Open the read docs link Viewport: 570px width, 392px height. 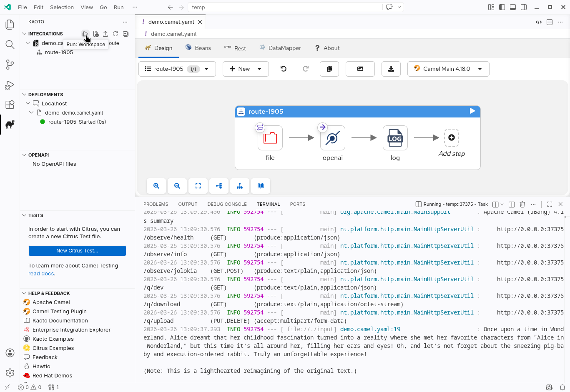click(41, 274)
